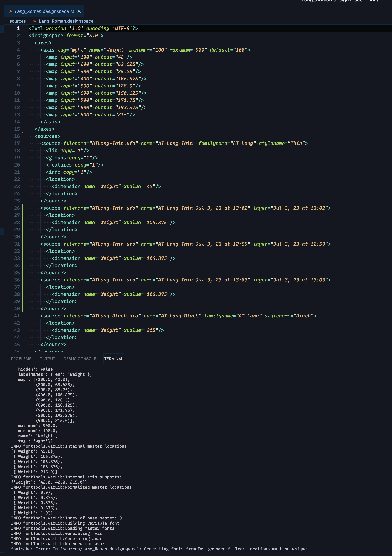Open the sources breadcrumb dropdown

click(17, 21)
